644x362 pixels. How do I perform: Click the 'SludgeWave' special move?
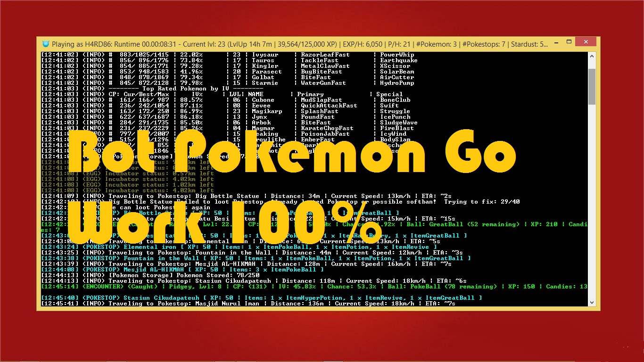tap(399, 123)
